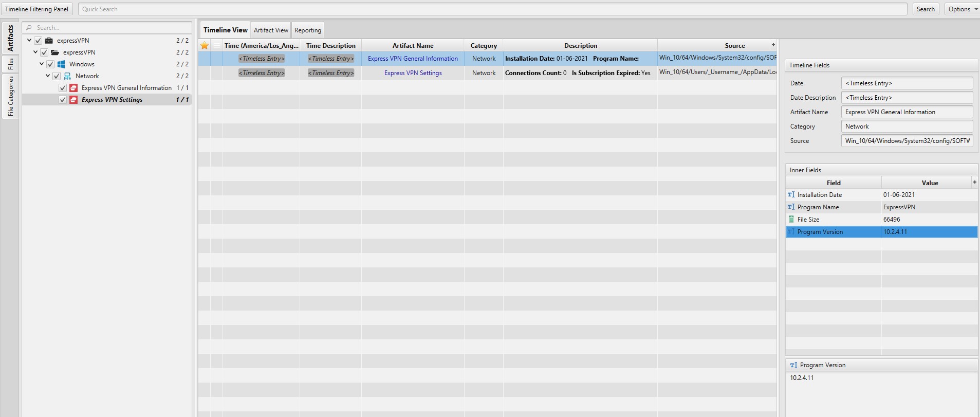Click the text-type icon beside Program Name
980x417 pixels.
click(791, 207)
